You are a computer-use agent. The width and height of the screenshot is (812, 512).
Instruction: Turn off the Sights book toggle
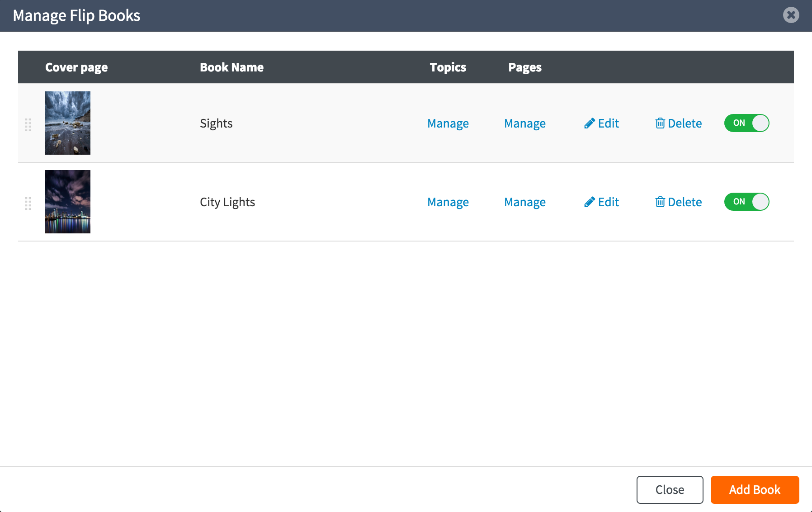pos(746,123)
